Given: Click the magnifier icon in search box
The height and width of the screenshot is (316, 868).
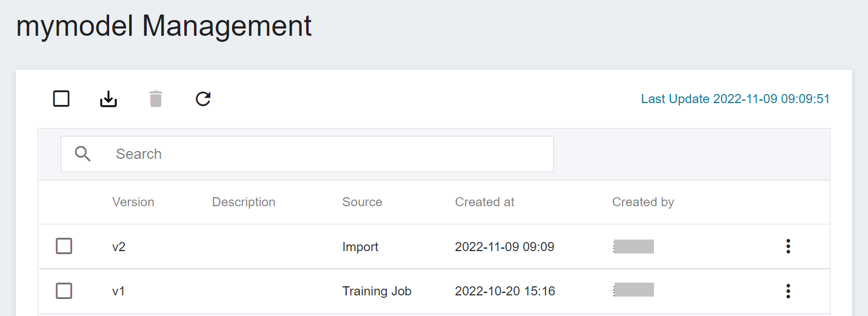Looking at the screenshot, I should 83,154.
